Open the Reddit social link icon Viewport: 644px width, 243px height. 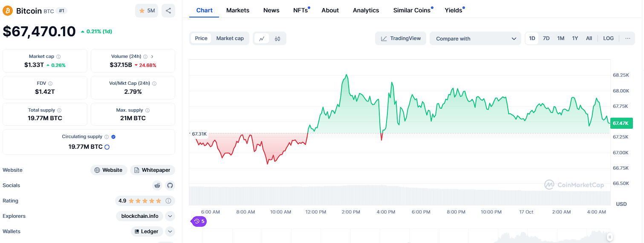click(158, 185)
